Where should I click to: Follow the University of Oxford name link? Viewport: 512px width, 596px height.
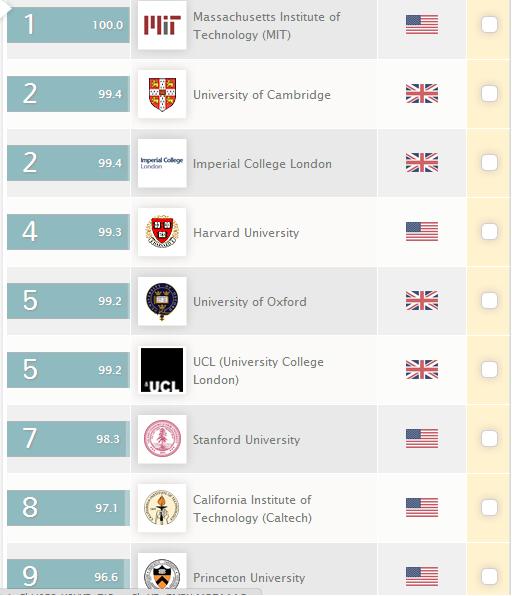click(x=250, y=302)
